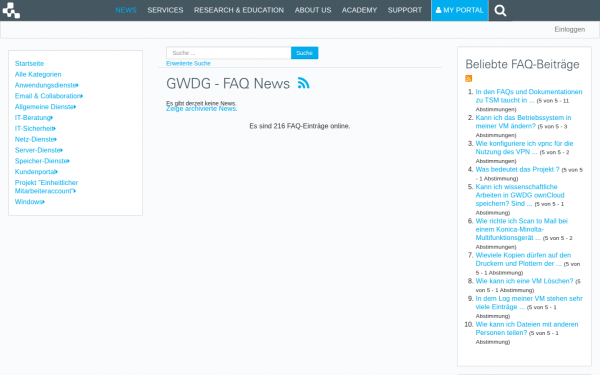Open FAQ Wie kann ich eine VM Löschen
Image resolution: width=600 pixels, height=375 pixels.
[524, 281]
